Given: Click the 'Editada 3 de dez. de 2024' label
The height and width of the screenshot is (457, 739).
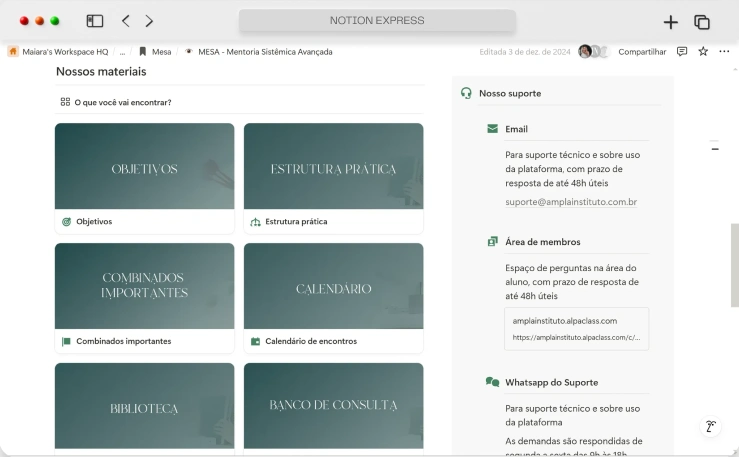Looking at the screenshot, I should coord(525,52).
